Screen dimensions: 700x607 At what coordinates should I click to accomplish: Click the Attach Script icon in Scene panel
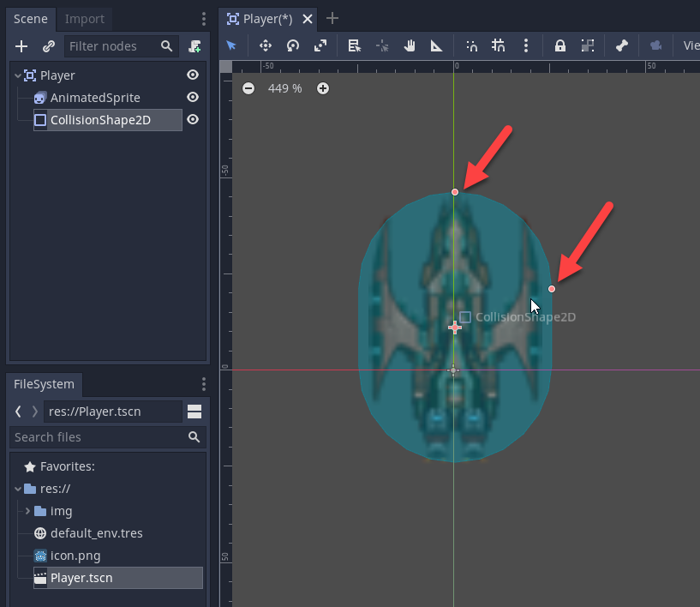pos(195,46)
